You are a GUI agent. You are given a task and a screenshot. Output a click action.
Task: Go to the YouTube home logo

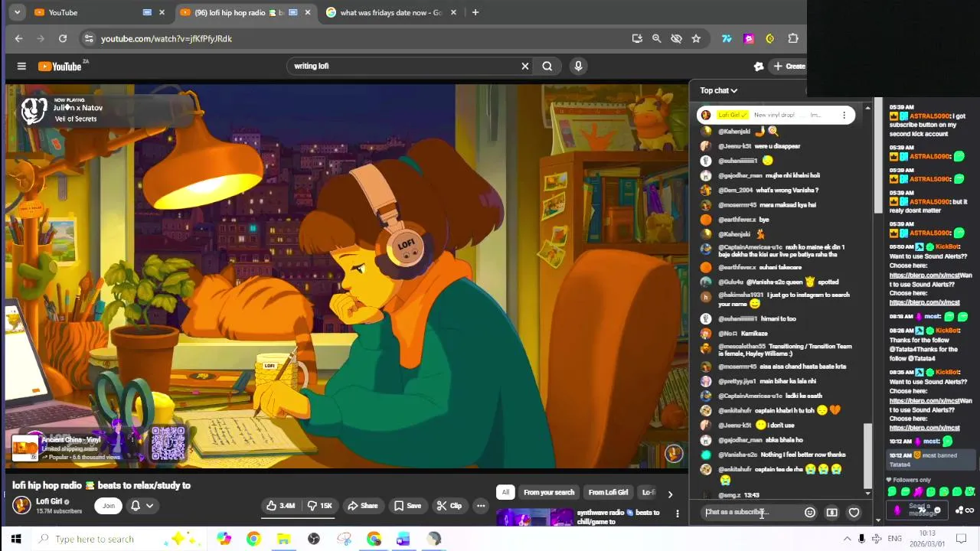(60, 67)
